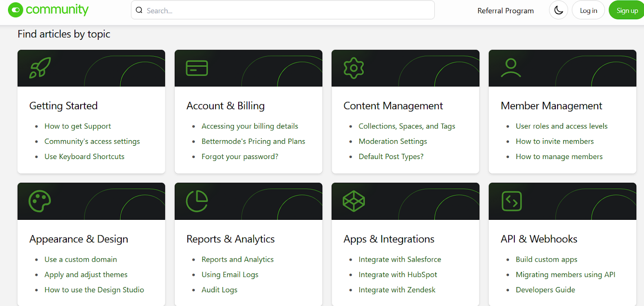Click the magnifier icon in search bar
The image size is (644, 306).
[x=139, y=10]
